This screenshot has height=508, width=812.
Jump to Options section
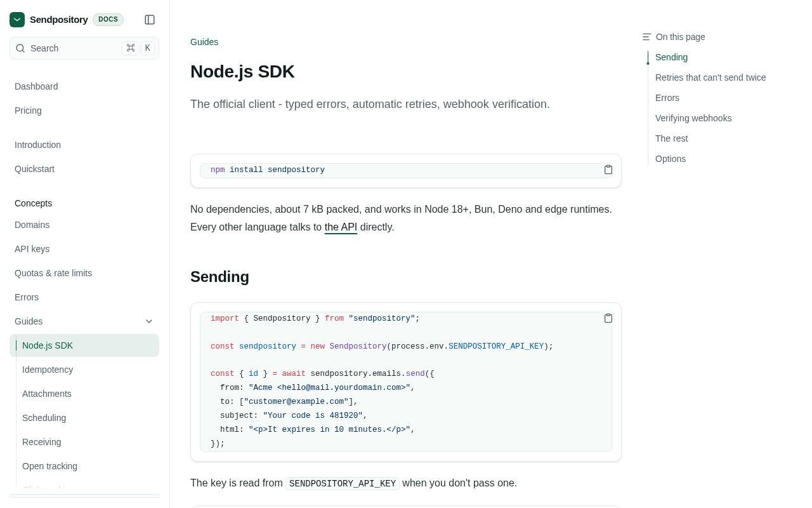click(671, 159)
